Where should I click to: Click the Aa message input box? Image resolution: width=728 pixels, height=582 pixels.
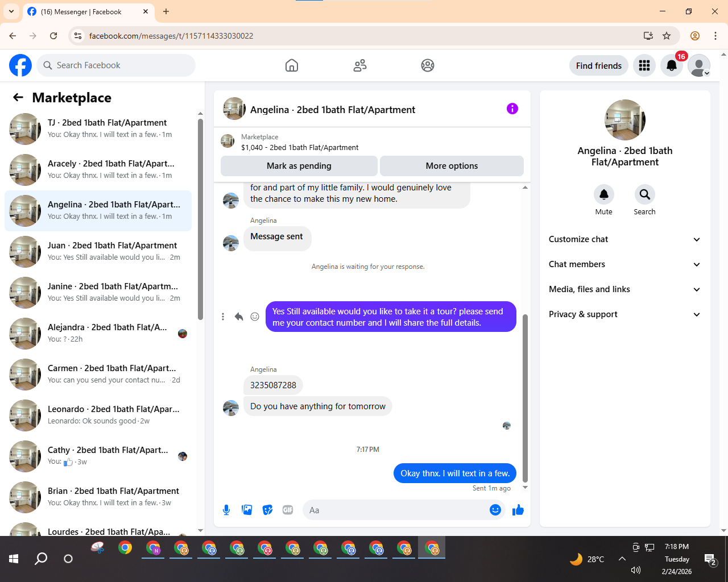[395, 510]
